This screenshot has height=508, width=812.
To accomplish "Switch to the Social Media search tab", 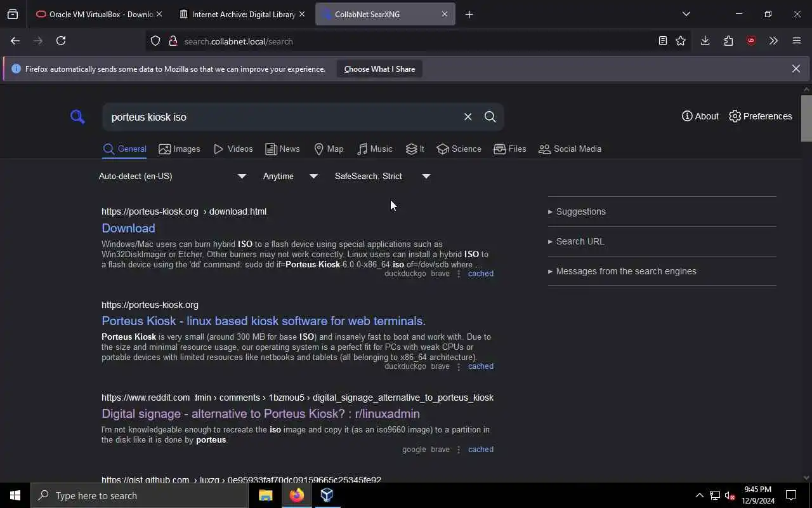I will 570,149.
